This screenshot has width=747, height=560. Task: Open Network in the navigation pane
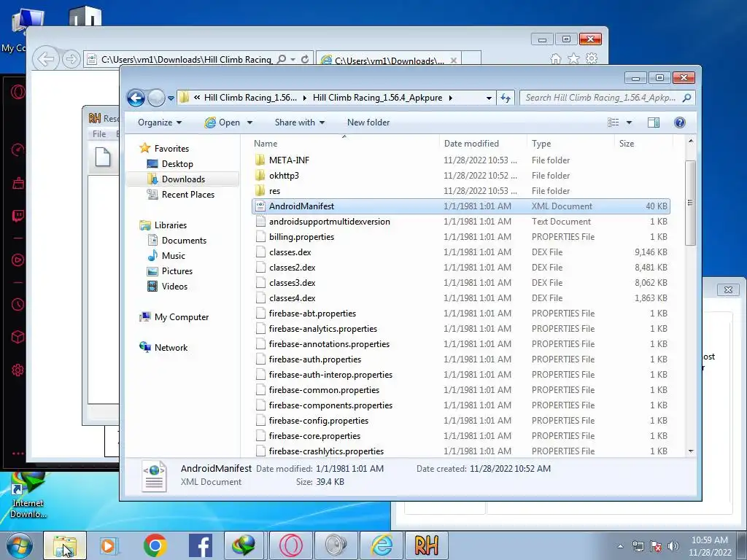(171, 348)
